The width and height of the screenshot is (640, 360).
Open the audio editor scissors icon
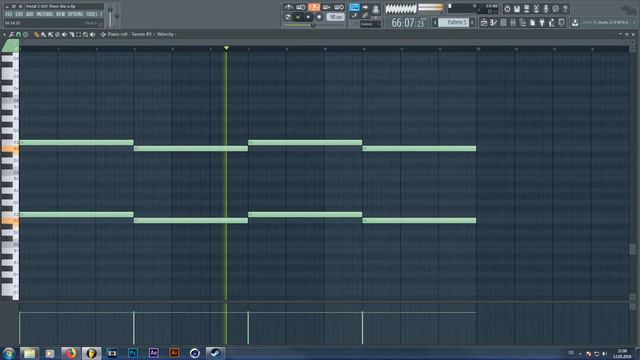[x=536, y=9]
